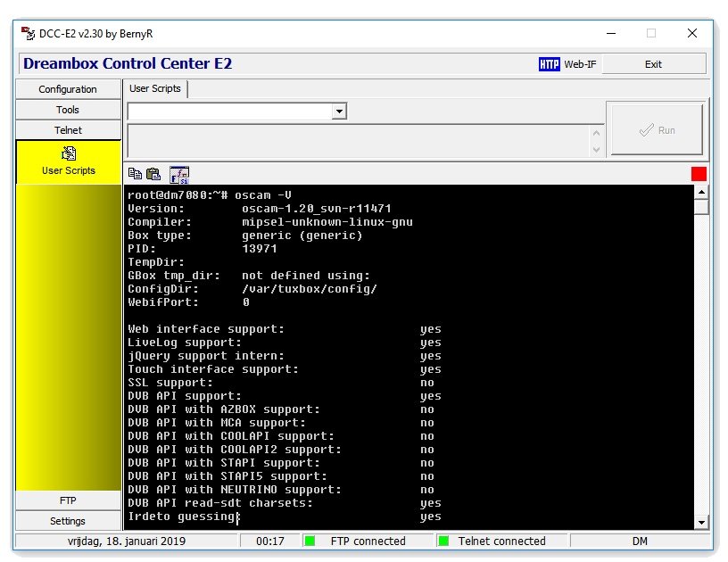
Task: Click the "Web interface support:" line
Action: coord(206,329)
